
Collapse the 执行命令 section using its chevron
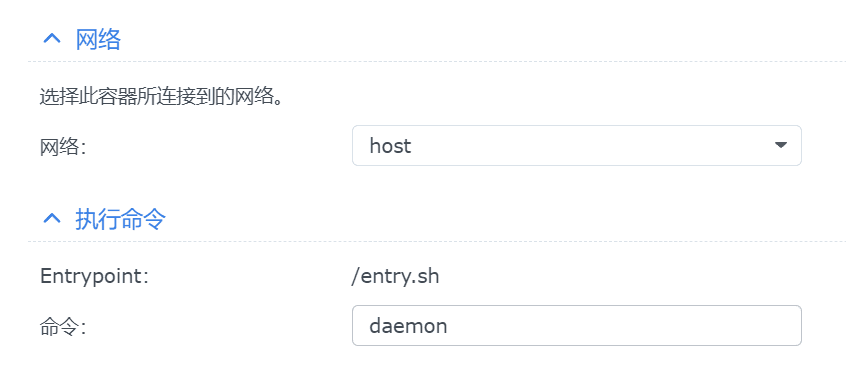click(52, 219)
